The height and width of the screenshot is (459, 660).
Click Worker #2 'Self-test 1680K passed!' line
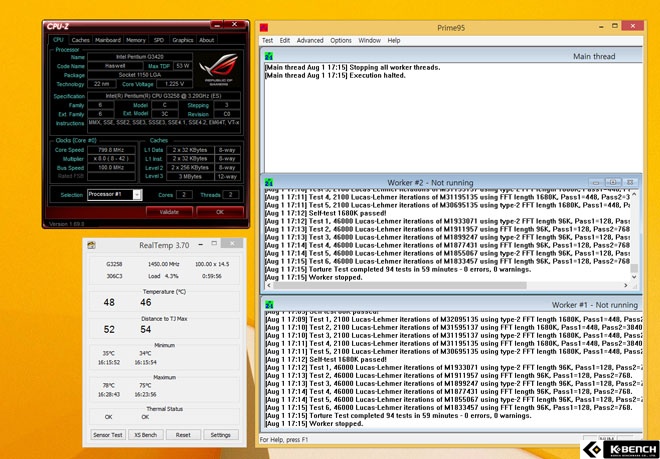(326, 213)
